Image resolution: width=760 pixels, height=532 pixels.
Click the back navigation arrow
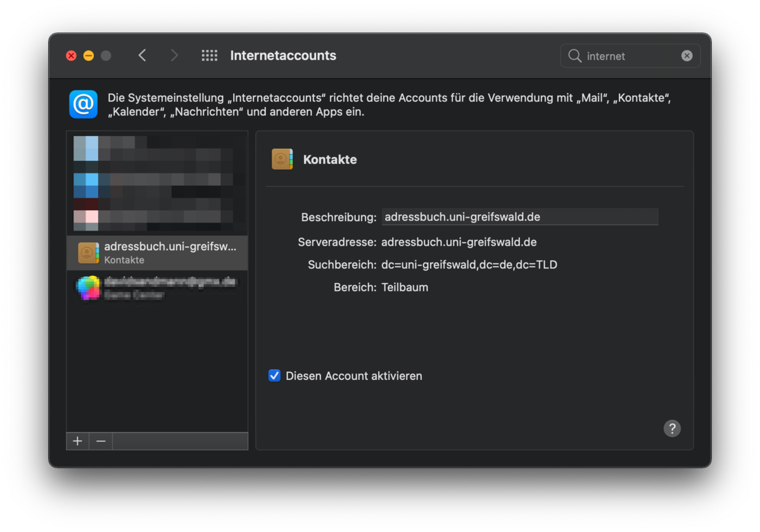(x=142, y=56)
